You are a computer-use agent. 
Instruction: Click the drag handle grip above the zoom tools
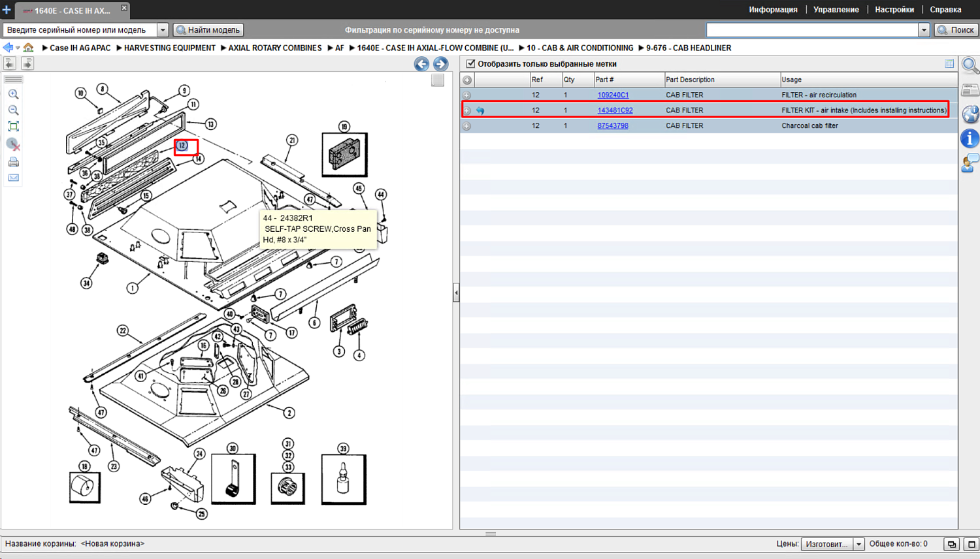point(13,80)
